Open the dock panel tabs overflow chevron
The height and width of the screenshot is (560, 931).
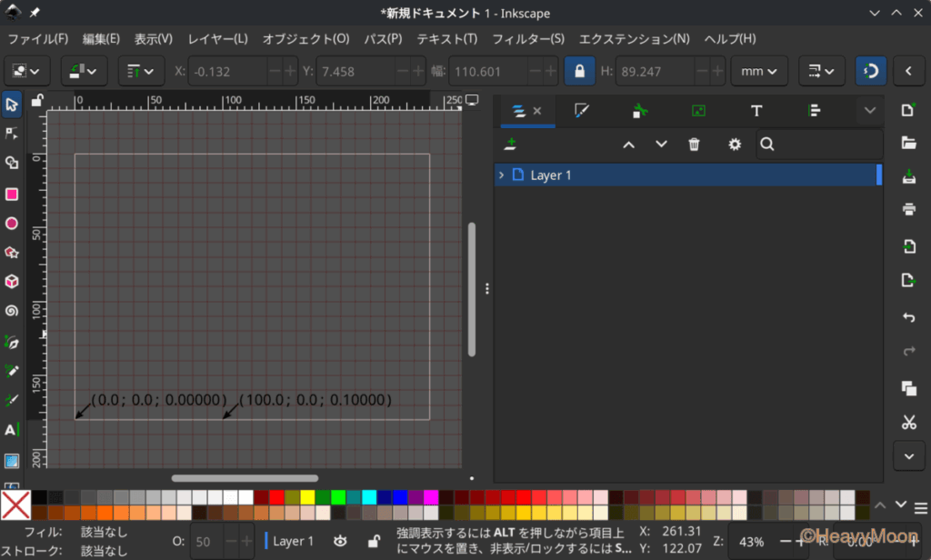(x=870, y=111)
